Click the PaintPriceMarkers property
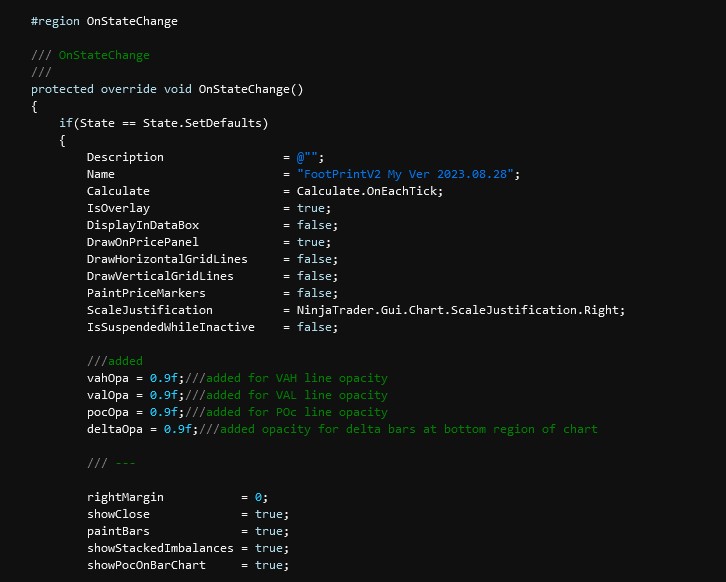The image size is (726, 582). tap(146, 293)
